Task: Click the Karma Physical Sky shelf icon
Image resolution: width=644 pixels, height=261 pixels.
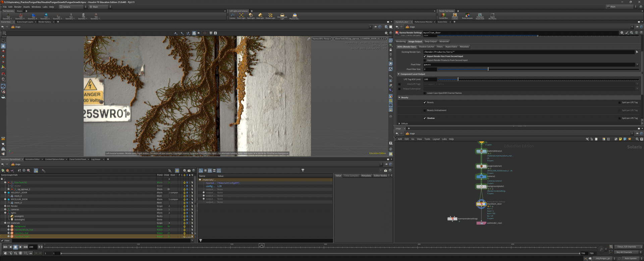Action: (x=294, y=15)
